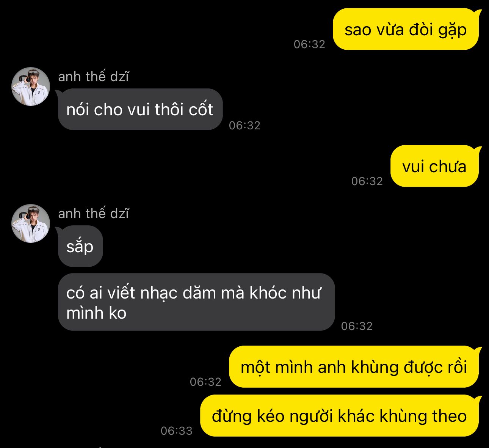This screenshot has width=489, height=448.
Task: Tap the bubble "đừng kéo người khác khùng theo"
Action: (339, 415)
